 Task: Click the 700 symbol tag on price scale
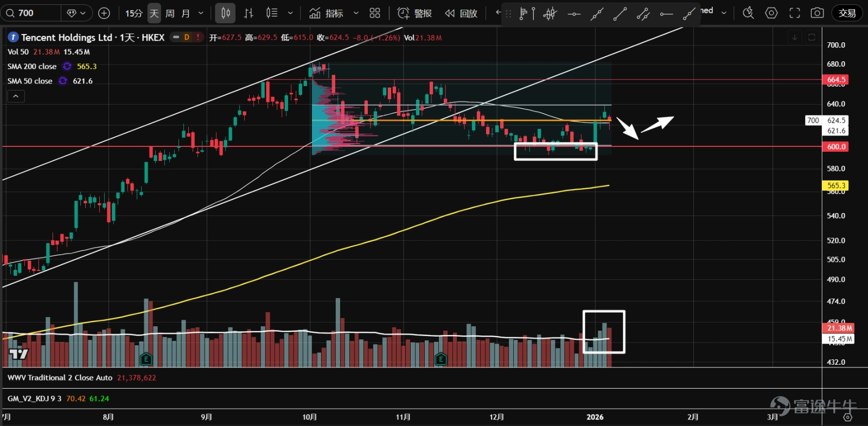813,120
